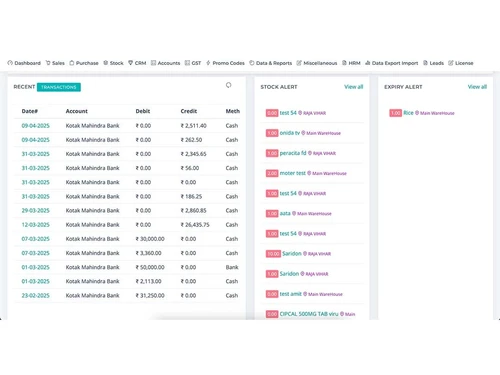Open moter test stock alert item
The height and width of the screenshot is (375, 500).
[293, 173]
